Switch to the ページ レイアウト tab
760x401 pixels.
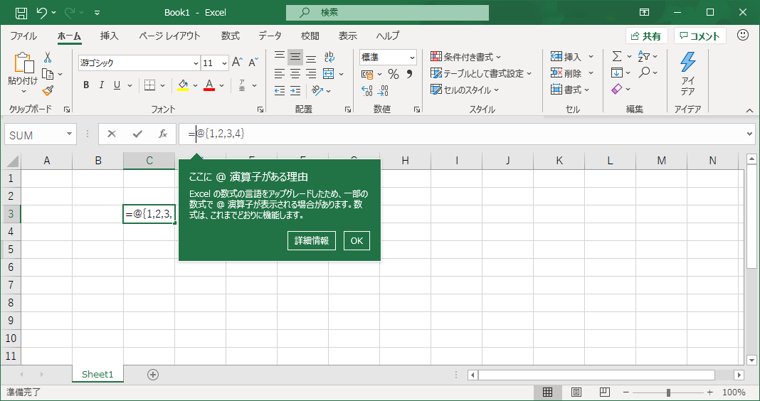coord(170,36)
